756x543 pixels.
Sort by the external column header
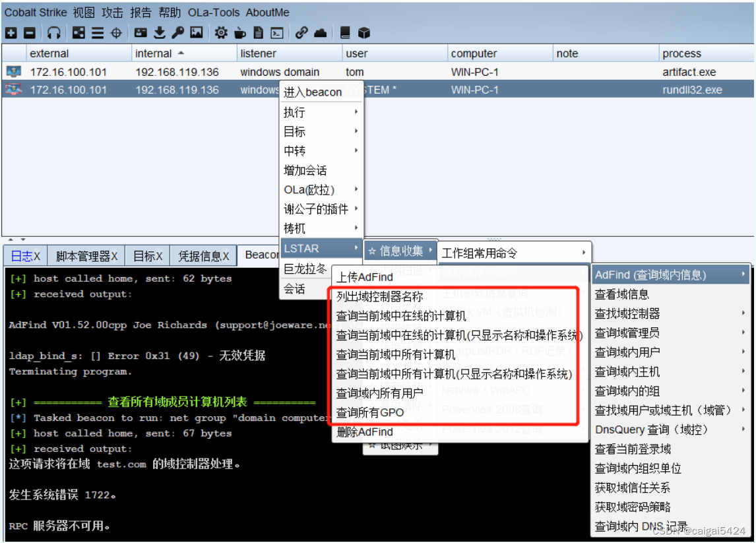79,53
